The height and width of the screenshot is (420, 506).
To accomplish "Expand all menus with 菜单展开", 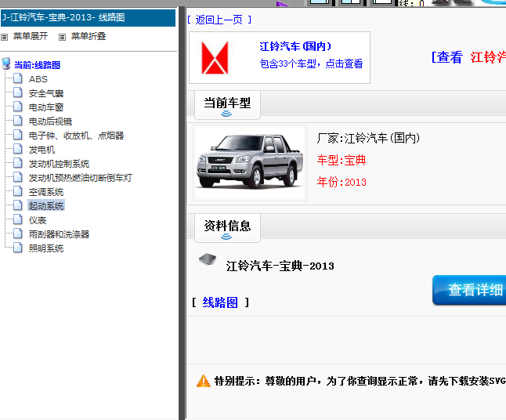I will tap(31, 36).
